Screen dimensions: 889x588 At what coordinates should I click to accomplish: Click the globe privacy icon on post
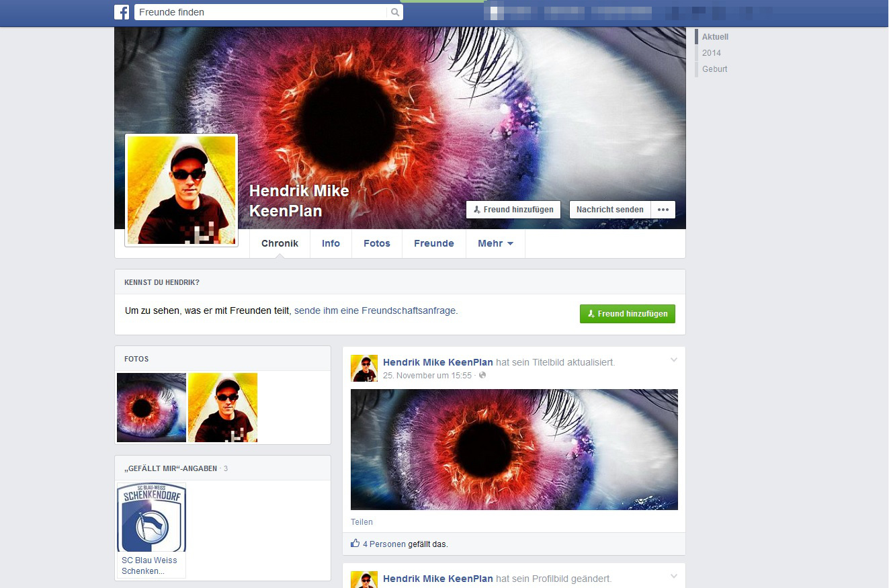[482, 376]
